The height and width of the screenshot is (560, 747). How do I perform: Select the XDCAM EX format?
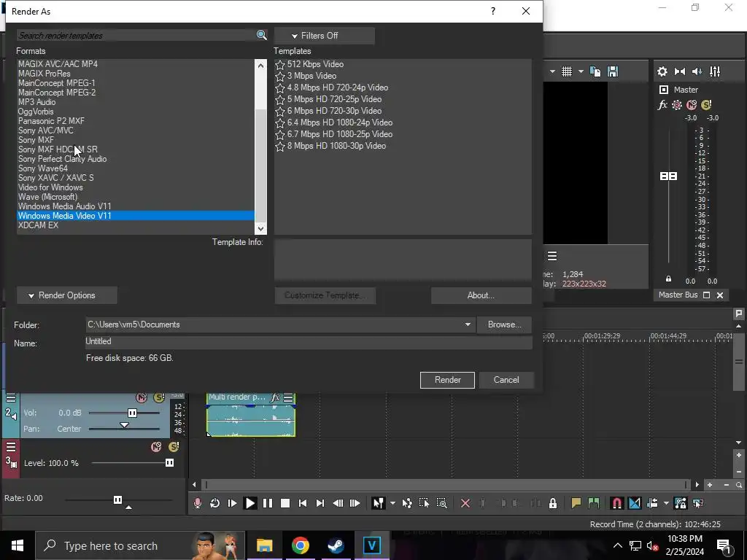(38, 225)
